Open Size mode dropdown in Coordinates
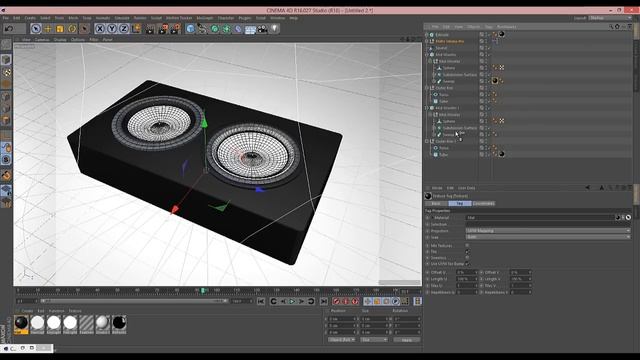Viewport: 640px width, 360px height. 374,340
